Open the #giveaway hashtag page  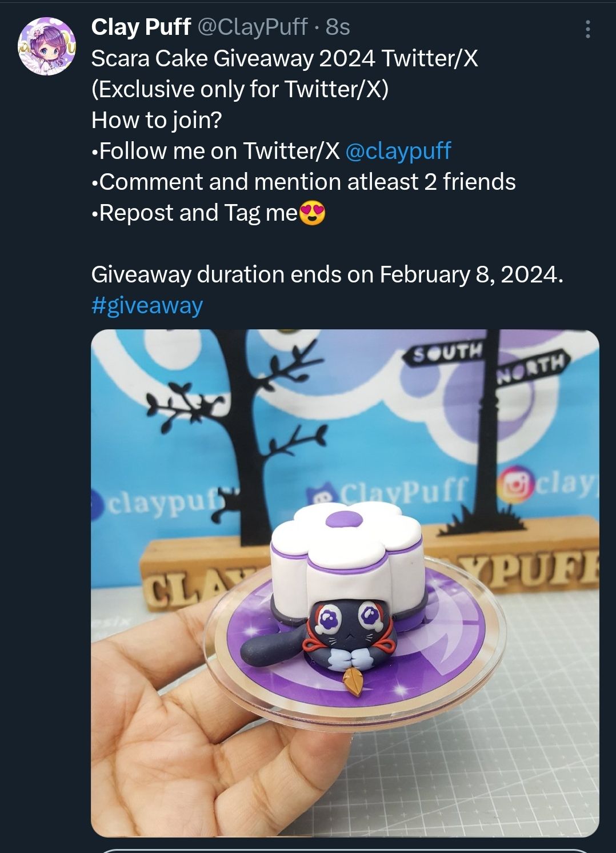(146, 306)
